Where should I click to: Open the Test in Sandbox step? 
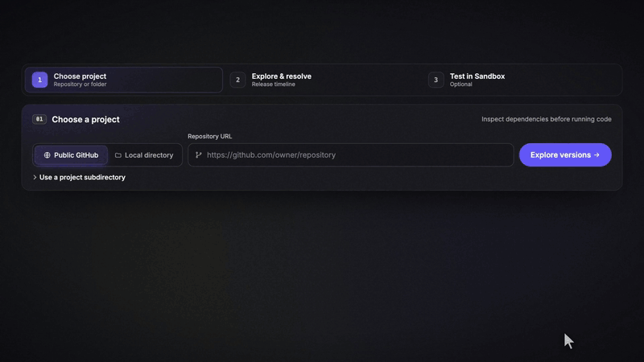coord(522,80)
